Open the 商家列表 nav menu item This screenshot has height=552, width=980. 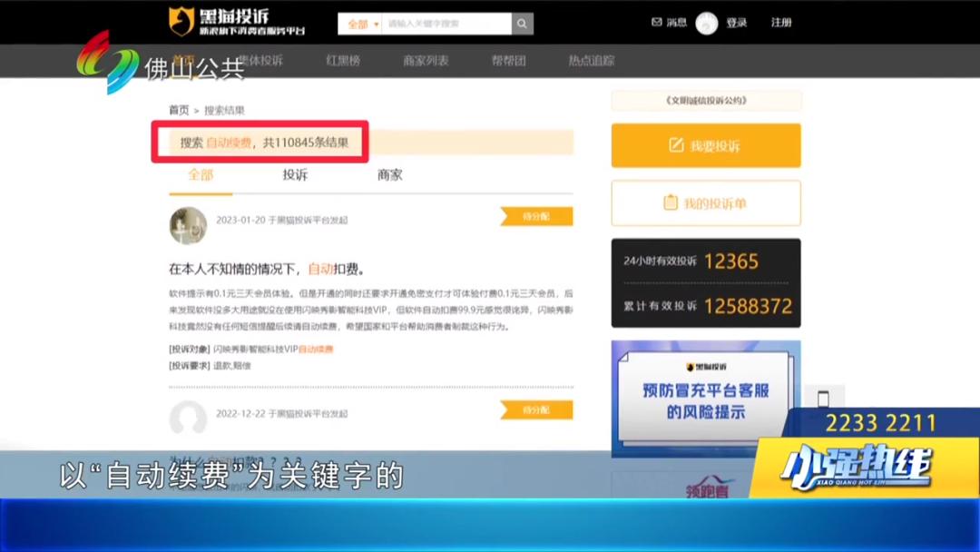tap(426, 61)
